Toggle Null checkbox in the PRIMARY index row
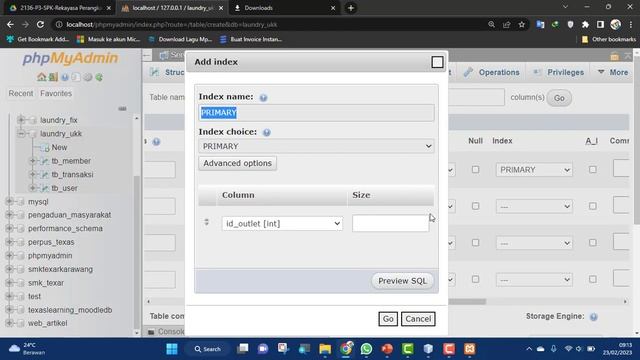 (x=476, y=169)
